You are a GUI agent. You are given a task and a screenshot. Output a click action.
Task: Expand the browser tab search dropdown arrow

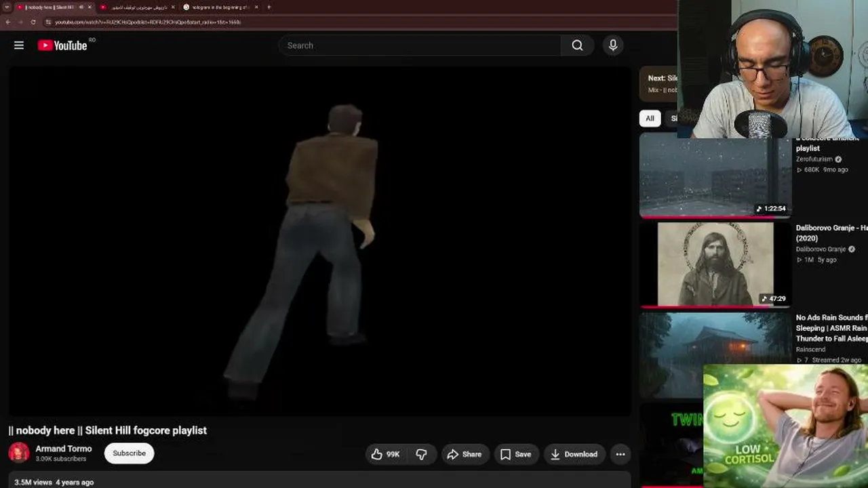(7, 7)
